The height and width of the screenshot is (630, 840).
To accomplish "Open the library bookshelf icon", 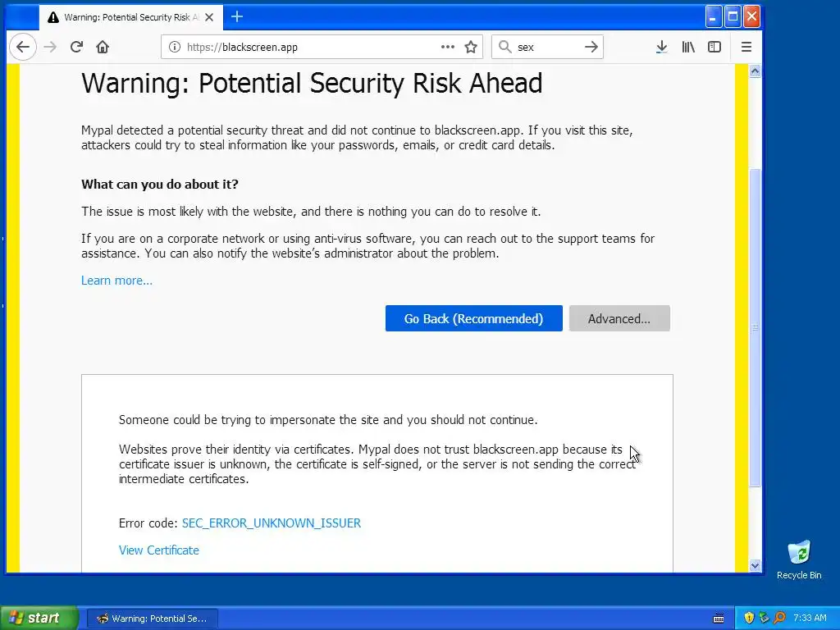I will tap(688, 47).
